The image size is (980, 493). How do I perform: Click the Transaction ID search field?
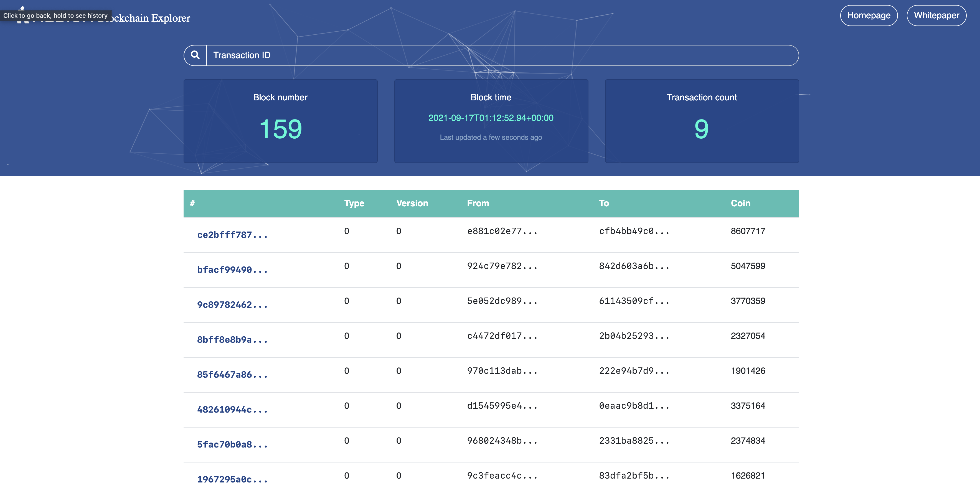(x=502, y=55)
